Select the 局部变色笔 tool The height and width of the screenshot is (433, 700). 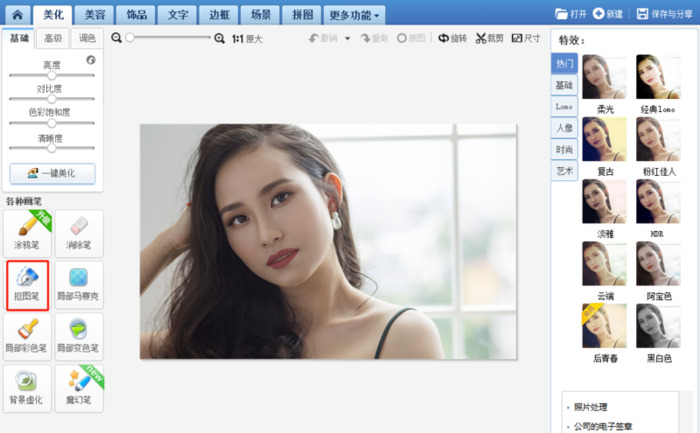click(79, 337)
